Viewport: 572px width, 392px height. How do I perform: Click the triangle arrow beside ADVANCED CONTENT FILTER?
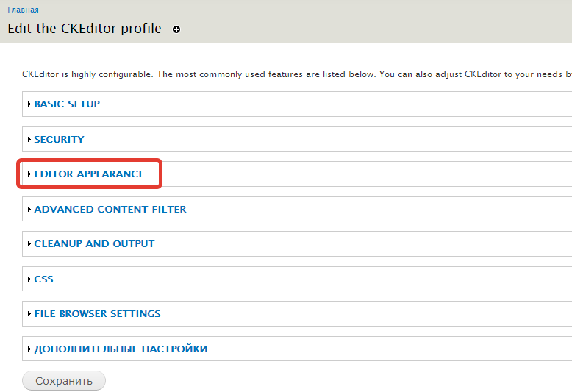(29, 210)
